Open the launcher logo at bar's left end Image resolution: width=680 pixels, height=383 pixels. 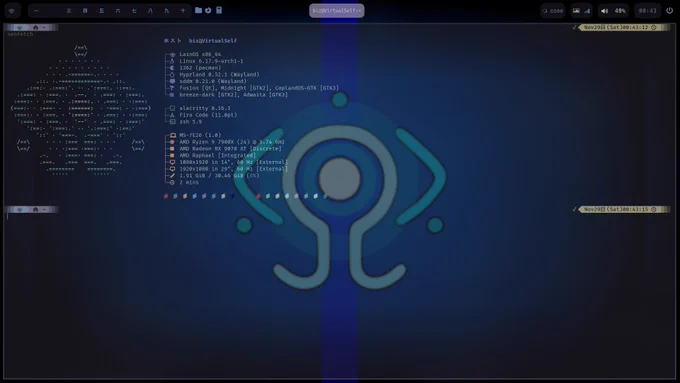point(12,10)
